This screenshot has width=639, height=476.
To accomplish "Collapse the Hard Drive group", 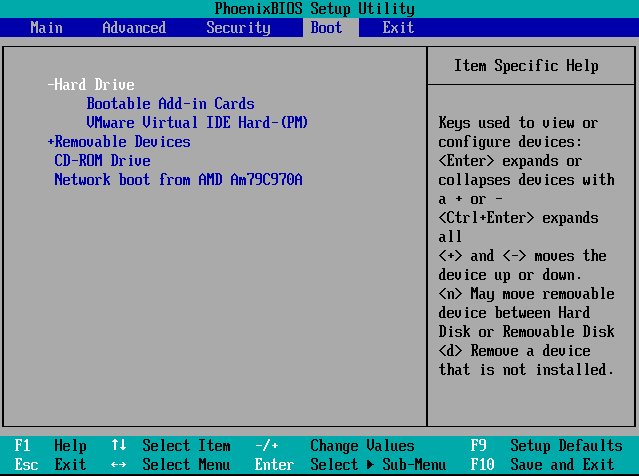I will click(x=91, y=85).
